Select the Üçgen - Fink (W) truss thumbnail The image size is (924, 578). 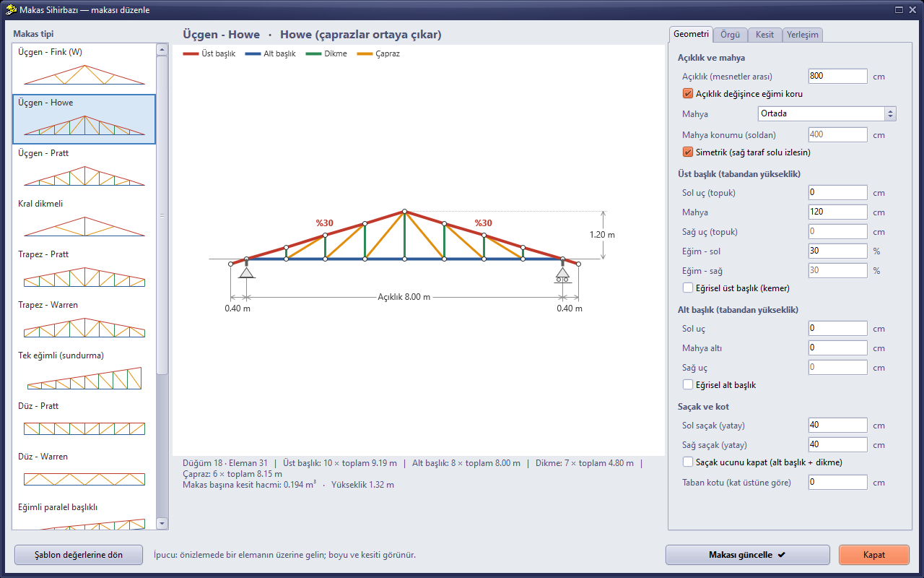84,76
